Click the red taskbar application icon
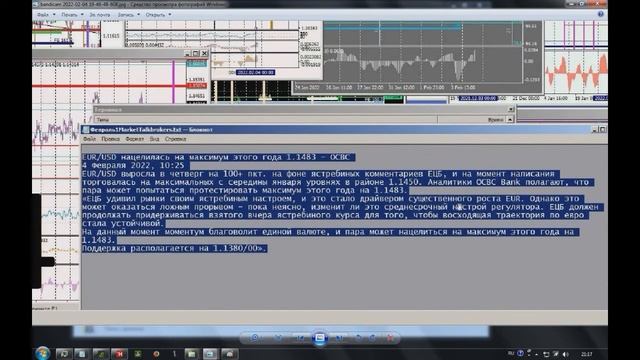The height and width of the screenshot is (360, 640). 119,354
